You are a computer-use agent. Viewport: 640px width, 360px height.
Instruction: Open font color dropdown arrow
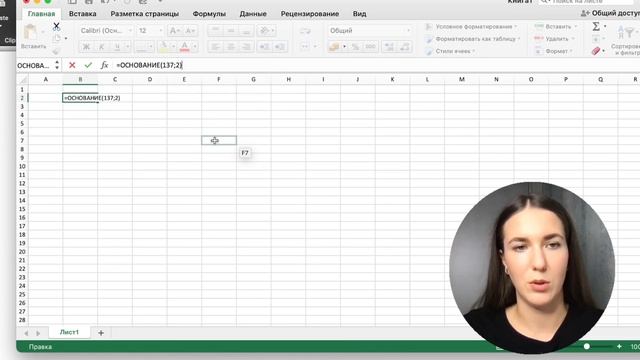tap(195, 47)
